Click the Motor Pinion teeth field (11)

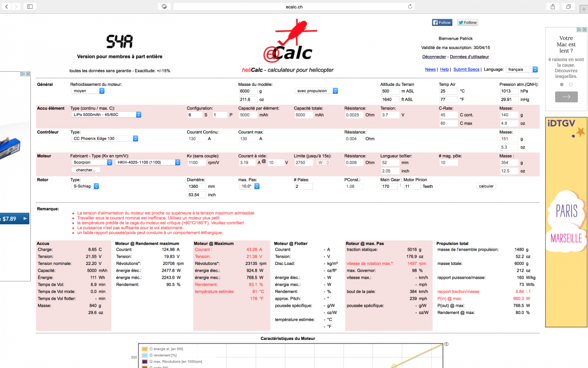412,186
